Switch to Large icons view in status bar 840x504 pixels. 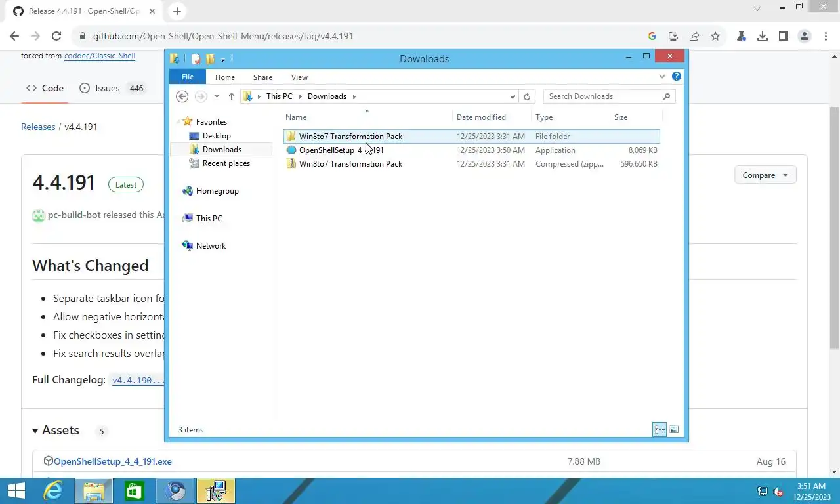coord(673,430)
